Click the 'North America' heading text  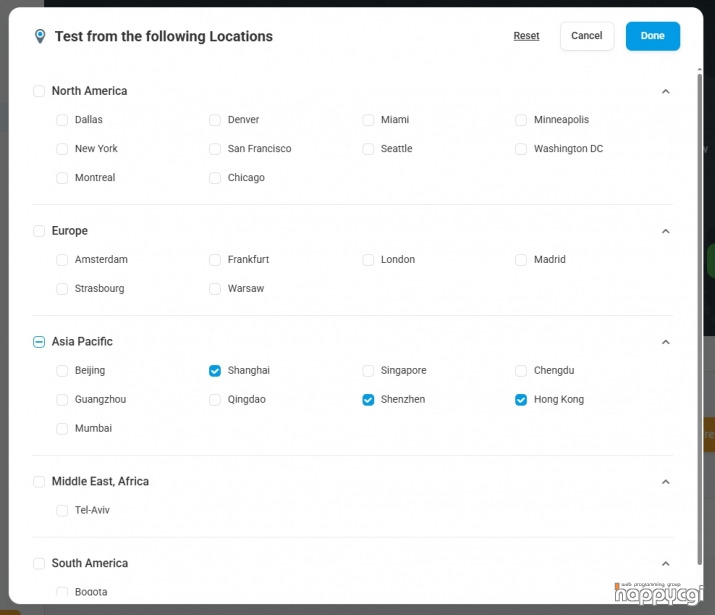pyautogui.click(x=89, y=91)
